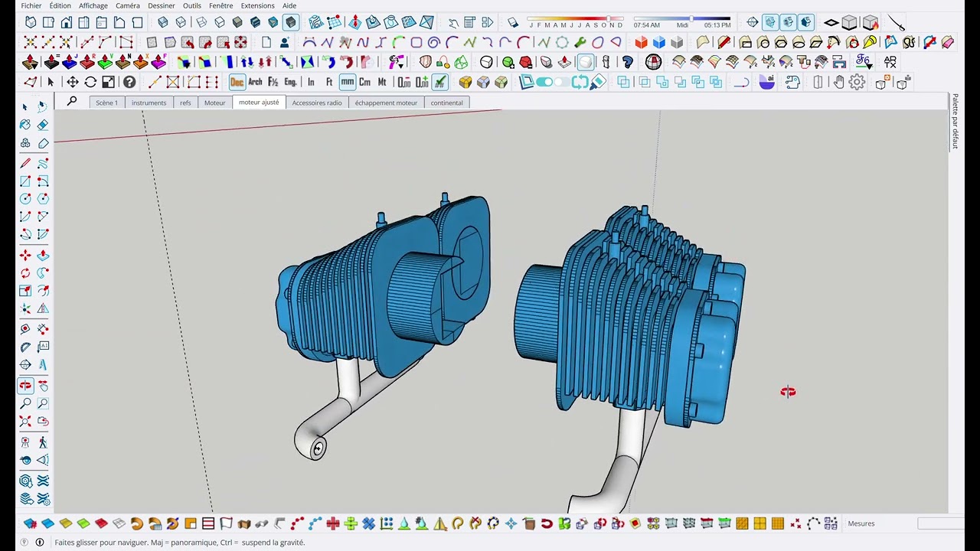The image size is (980, 551).
Task: Switch units to Mt meters
Action: pyautogui.click(x=382, y=82)
